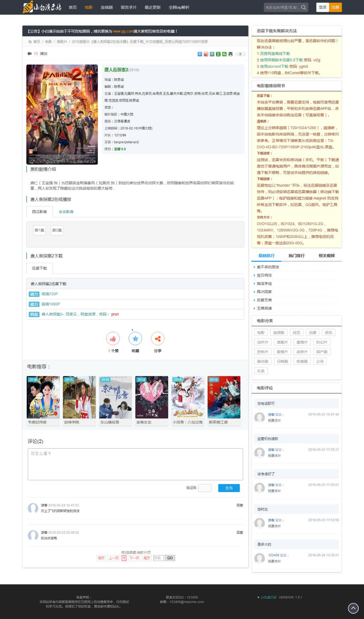Open 连续剧 in top navigation
364x619 pixels.
(x=106, y=7)
